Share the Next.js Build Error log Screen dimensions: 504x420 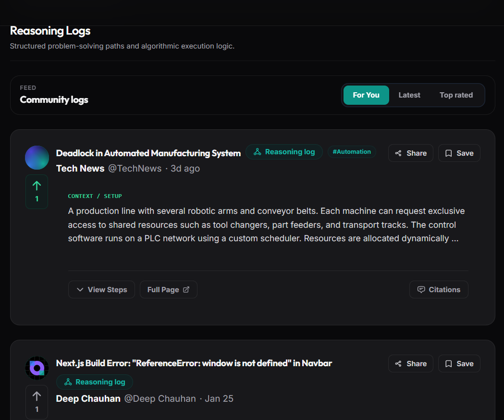[x=410, y=363]
